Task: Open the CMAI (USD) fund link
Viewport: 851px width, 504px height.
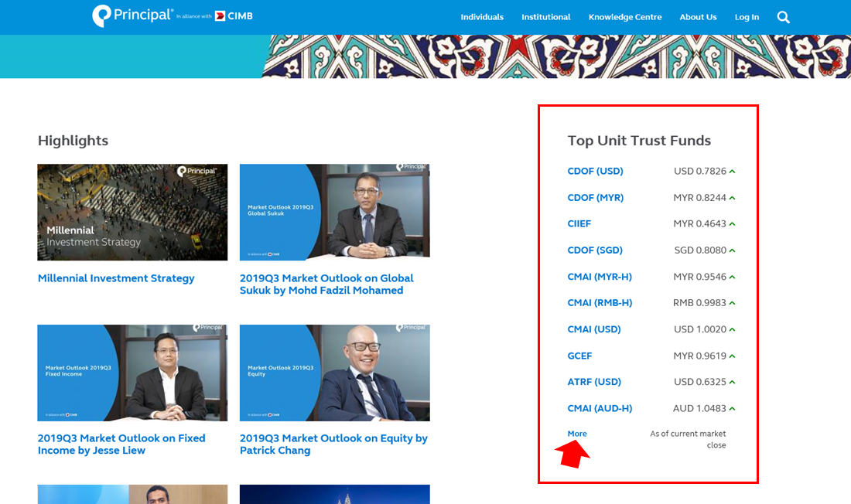Action: click(x=594, y=329)
